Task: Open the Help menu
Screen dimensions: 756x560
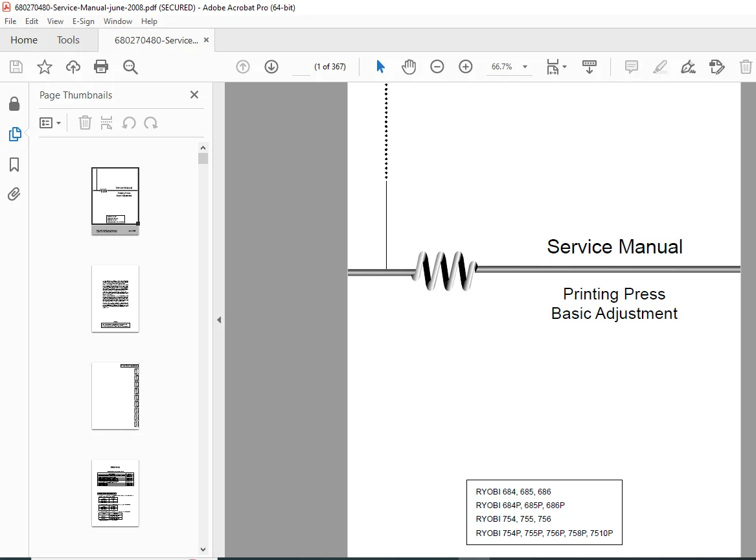Action: (149, 21)
